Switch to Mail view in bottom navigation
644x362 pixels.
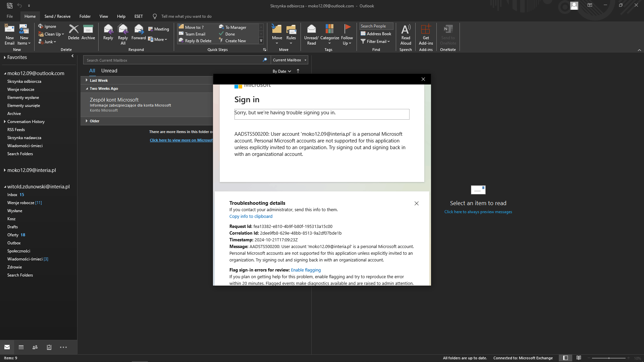[7, 347]
